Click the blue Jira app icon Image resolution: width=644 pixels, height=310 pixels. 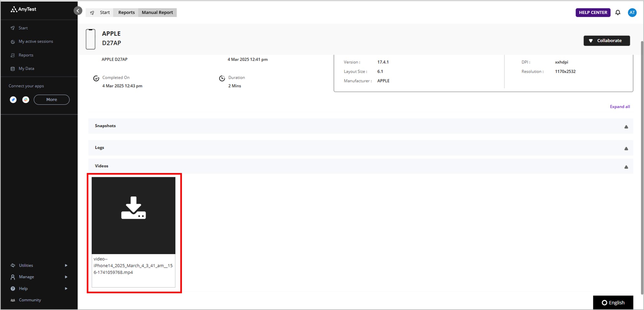tap(13, 100)
